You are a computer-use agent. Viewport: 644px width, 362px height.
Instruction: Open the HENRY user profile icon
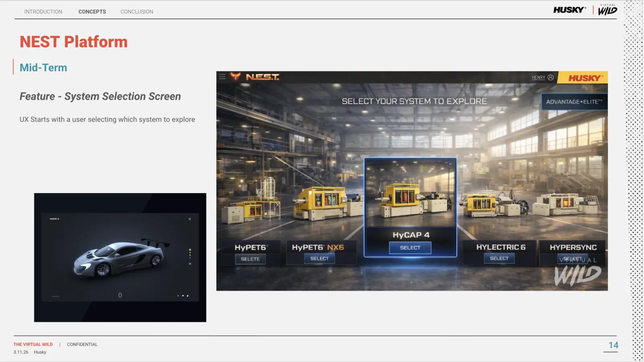tap(551, 77)
